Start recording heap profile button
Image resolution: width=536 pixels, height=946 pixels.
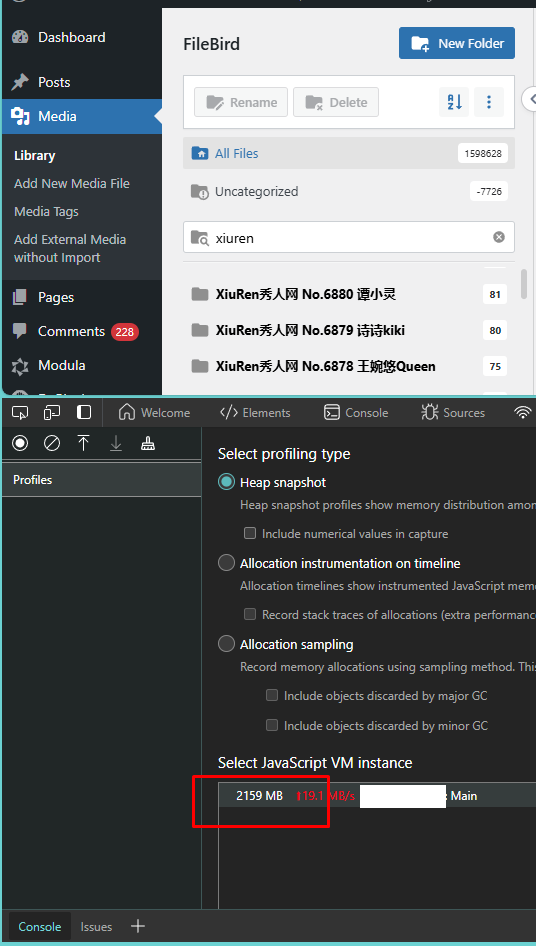pyautogui.click(x=20, y=444)
